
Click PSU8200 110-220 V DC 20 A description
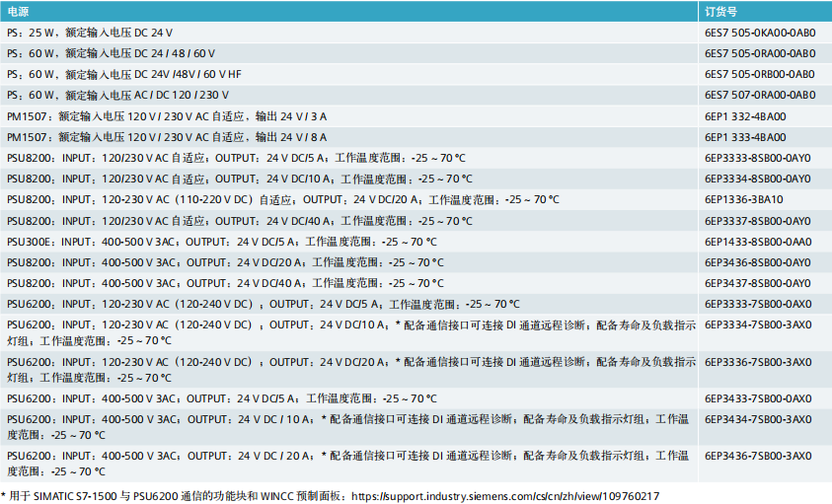(x=283, y=199)
